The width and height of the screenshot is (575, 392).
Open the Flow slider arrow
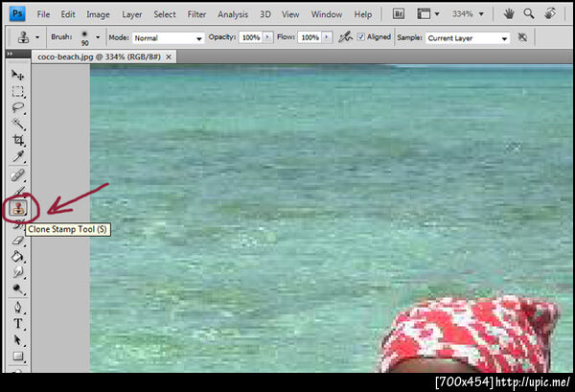coord(327,37)
